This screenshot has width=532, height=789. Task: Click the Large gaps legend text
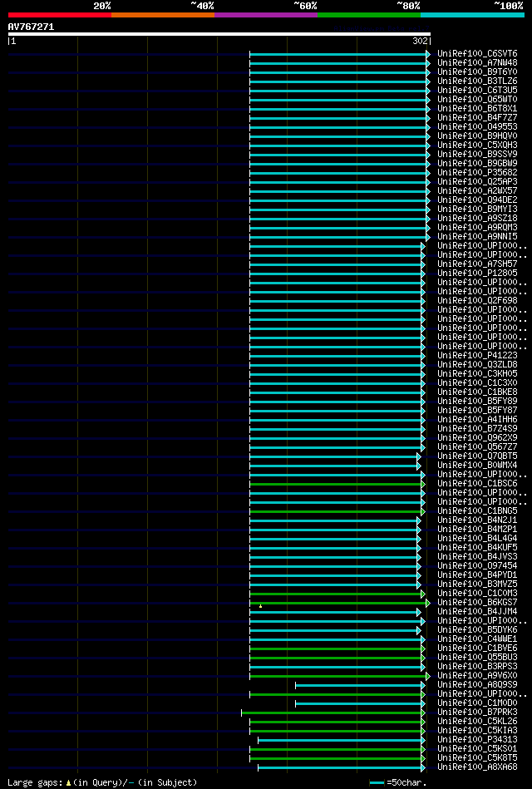coord(103,783)
